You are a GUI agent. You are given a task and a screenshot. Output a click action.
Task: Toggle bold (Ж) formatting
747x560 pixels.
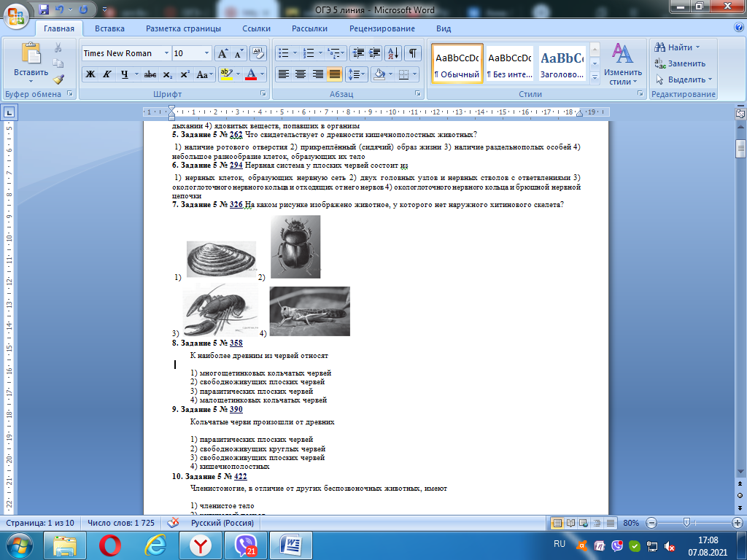click(90, 74)
